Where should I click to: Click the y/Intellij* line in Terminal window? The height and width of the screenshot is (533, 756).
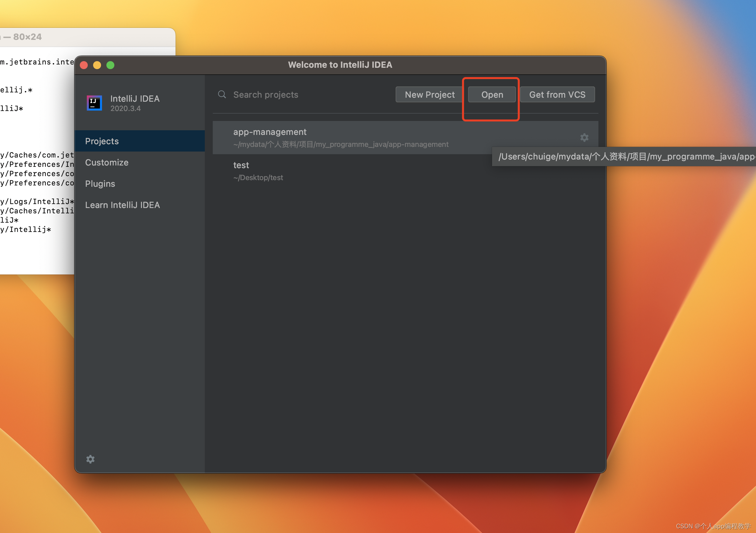click(x=26, y=229)
